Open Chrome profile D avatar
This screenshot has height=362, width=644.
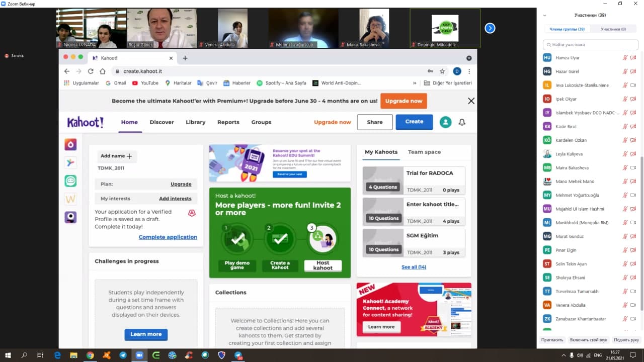pos(457,71)
